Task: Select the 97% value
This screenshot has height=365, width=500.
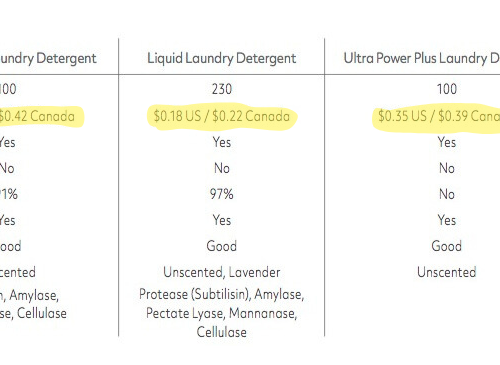Action: pyautogui.click(x=222, y=194)
